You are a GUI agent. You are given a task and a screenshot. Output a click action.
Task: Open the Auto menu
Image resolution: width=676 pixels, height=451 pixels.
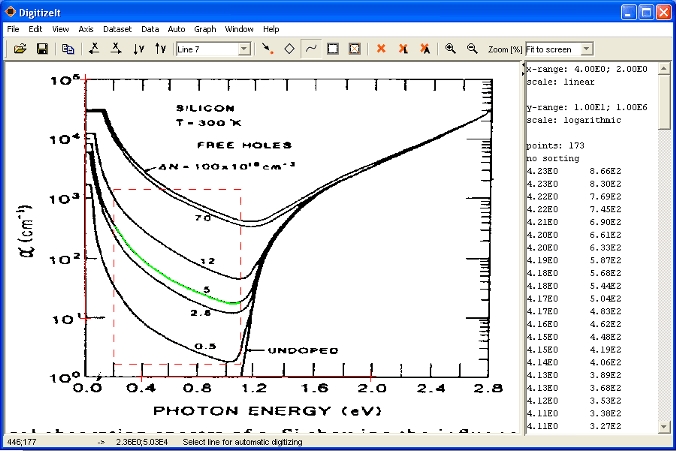tap(176, 30)
